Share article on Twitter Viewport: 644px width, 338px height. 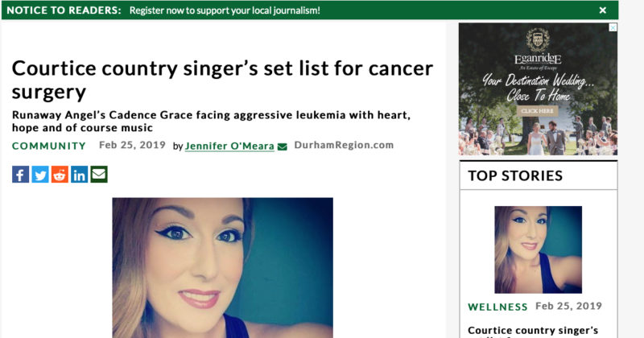click(40, 175)
